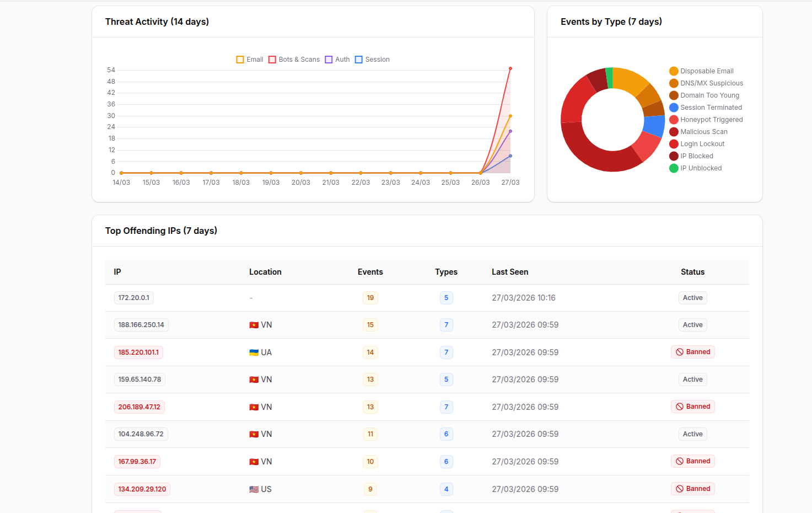The width and height of the screenshot is (812, 513).
Task: Click the Ukraine flag icon beside 185.220.101.1
Action: tap(255, 352)
